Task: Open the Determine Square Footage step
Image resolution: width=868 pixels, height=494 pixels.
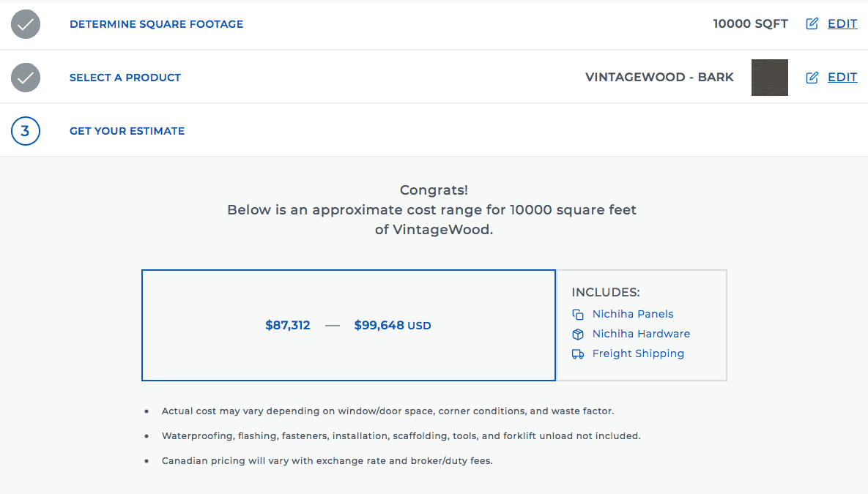Action: point(156,24)
